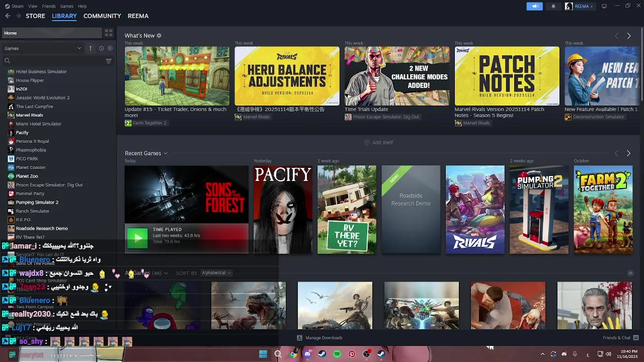Click Recent Games next arrow
The height and width of the screenshot is (362, 644).
tap(628, 153)
